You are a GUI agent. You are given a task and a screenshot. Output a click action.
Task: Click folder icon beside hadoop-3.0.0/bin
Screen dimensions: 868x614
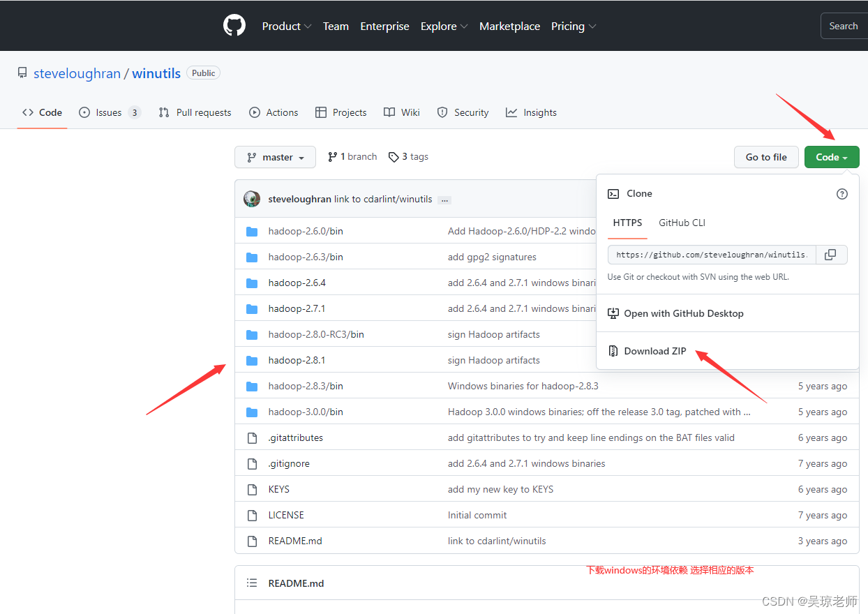(x=252, y=412)
